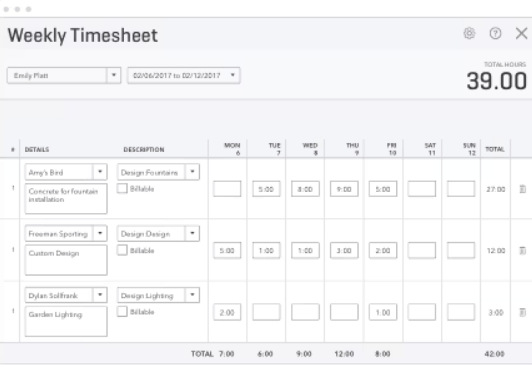Select Thursday 9:00 field in Amy's Bird row

[x=344, y=189]
